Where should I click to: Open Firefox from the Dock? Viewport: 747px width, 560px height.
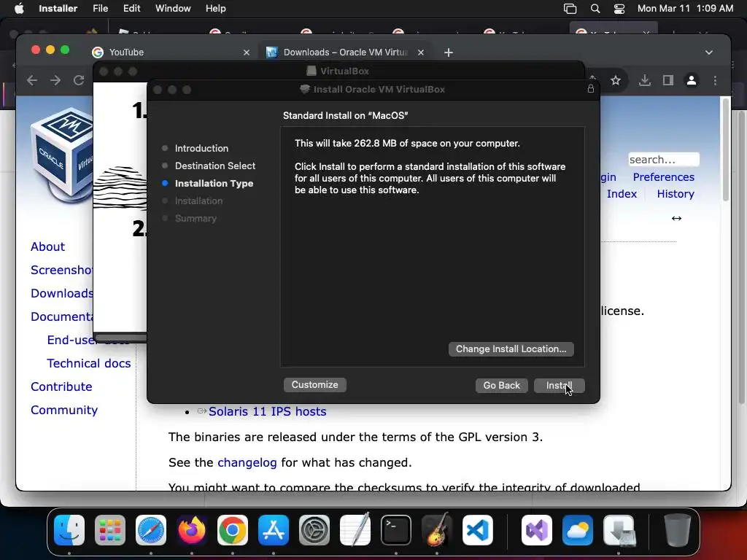tap(192, 530)
